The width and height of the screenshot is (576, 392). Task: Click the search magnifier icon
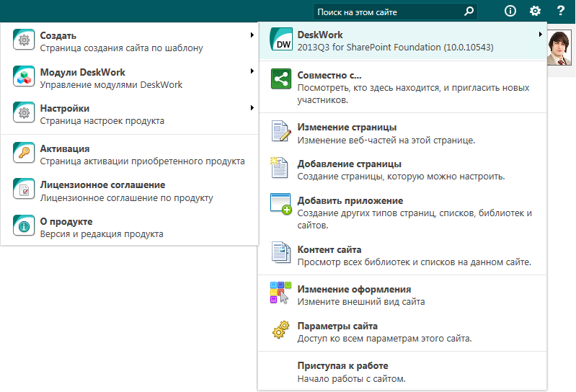(469, 12)
